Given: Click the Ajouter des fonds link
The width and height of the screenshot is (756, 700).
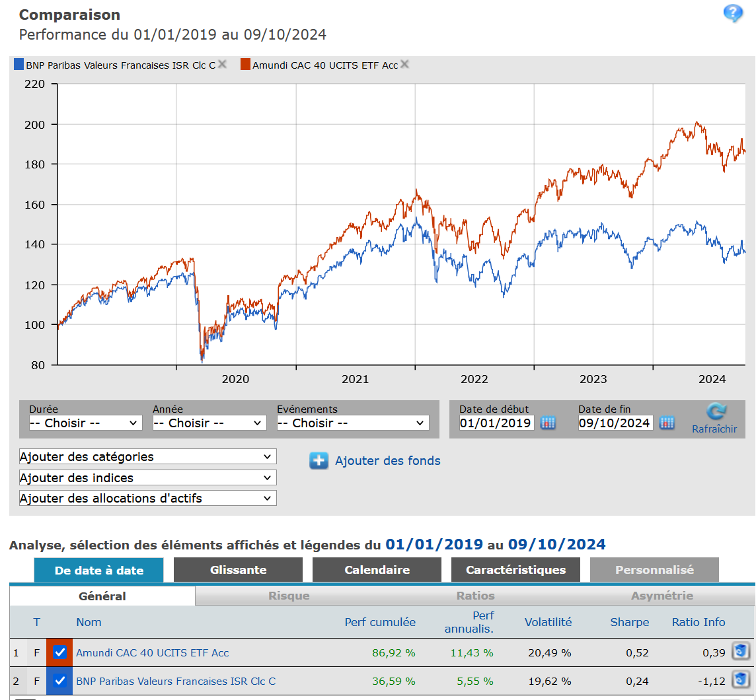Looking at the screenshot, I should 388,460.
